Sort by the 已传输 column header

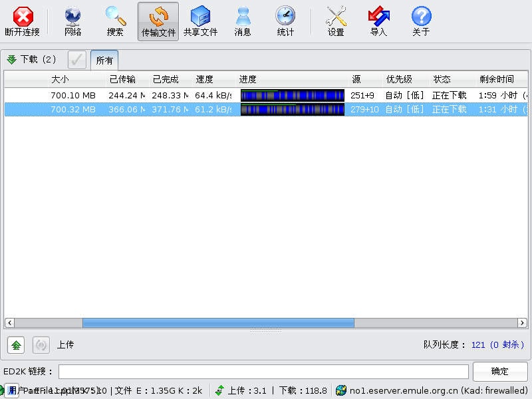click(128, 79)
